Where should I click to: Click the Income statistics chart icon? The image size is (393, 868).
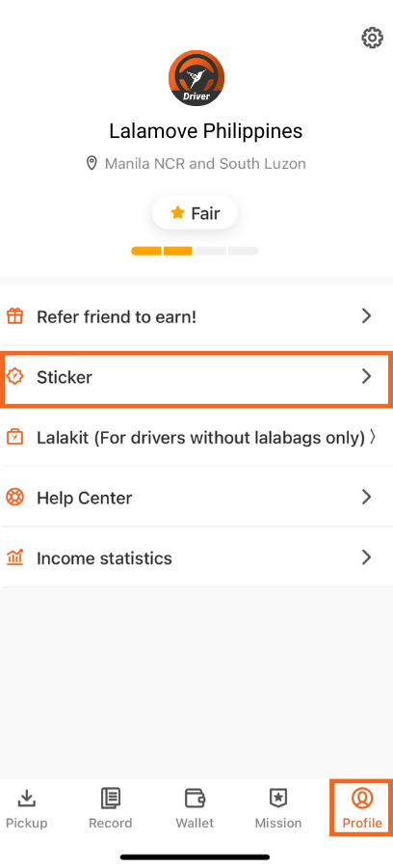point(14,556)
